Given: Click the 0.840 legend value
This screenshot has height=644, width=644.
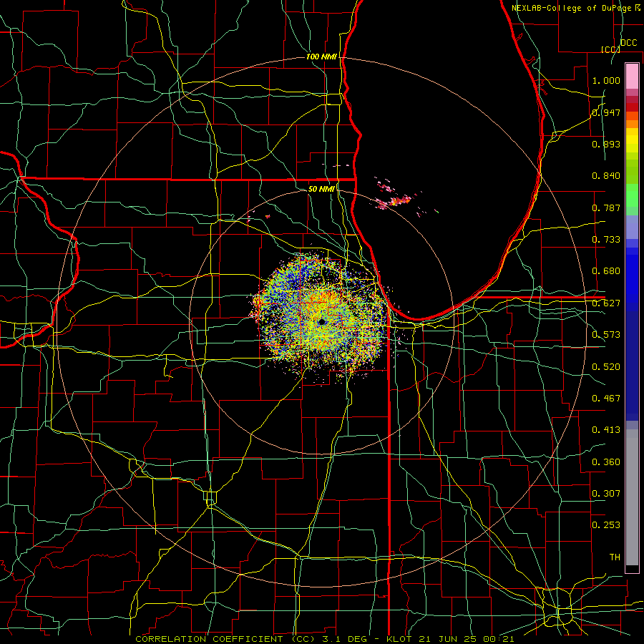Looking at the screenshot, I should pos(606,176).
